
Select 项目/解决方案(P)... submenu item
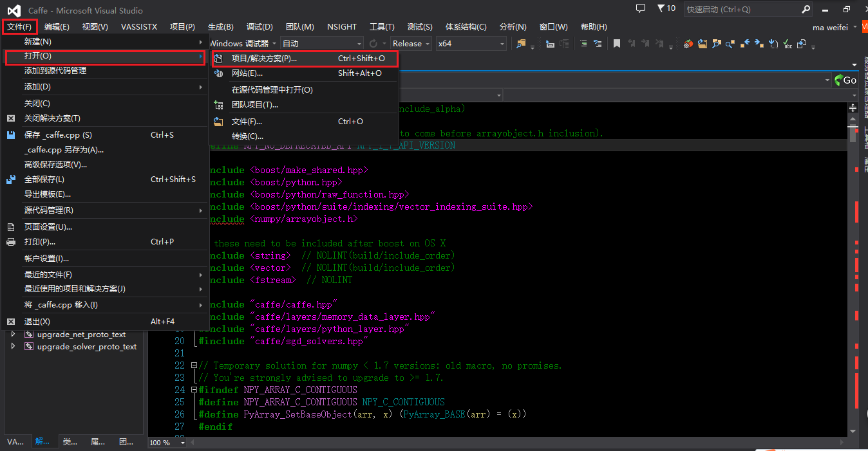coord(305,59)
